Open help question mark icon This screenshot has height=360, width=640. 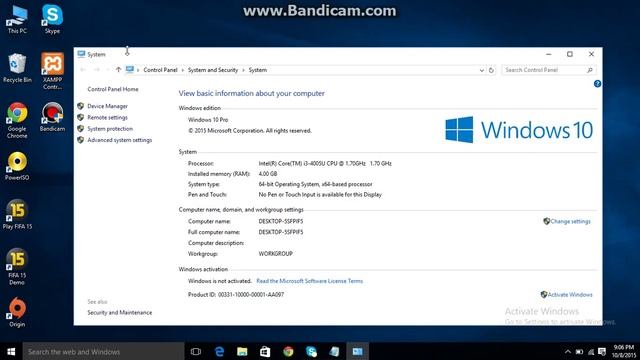tap(597, 84)
